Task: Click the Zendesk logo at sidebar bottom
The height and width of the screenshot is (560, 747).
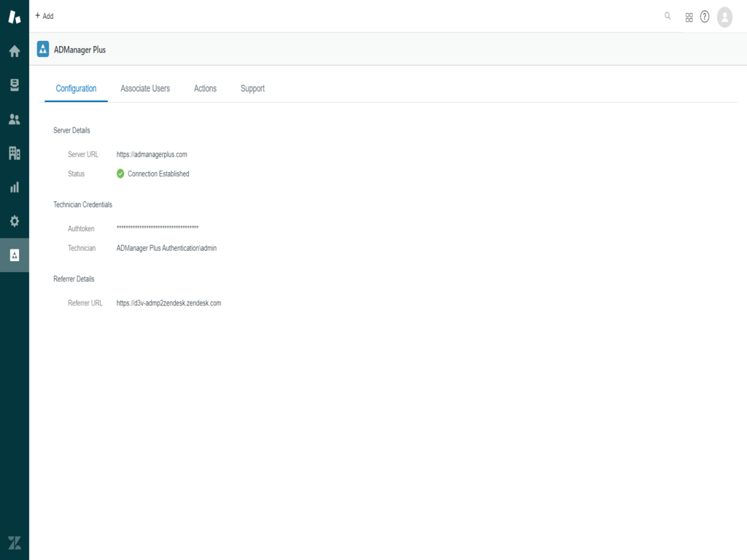Action: [x=15, y=542]
